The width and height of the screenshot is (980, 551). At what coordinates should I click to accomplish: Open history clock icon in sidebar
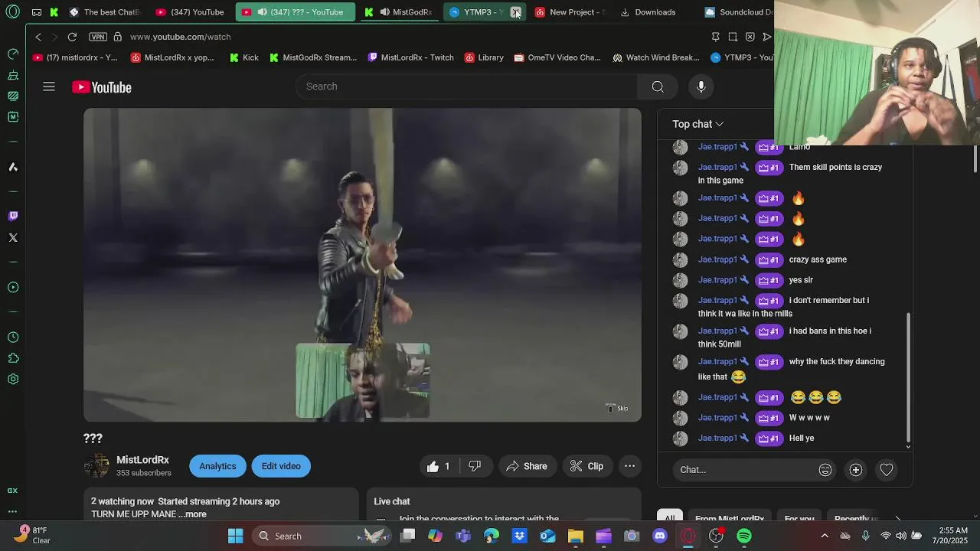[x=13, y=337]
